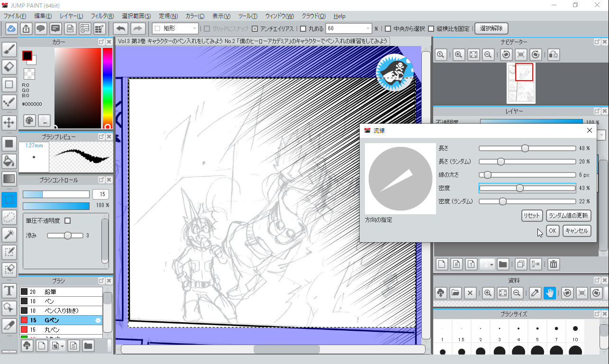Create a layer folder in Layer panel
Image resolution: width=609 pixels, height=364 pixels.
(x=503, y=264)
